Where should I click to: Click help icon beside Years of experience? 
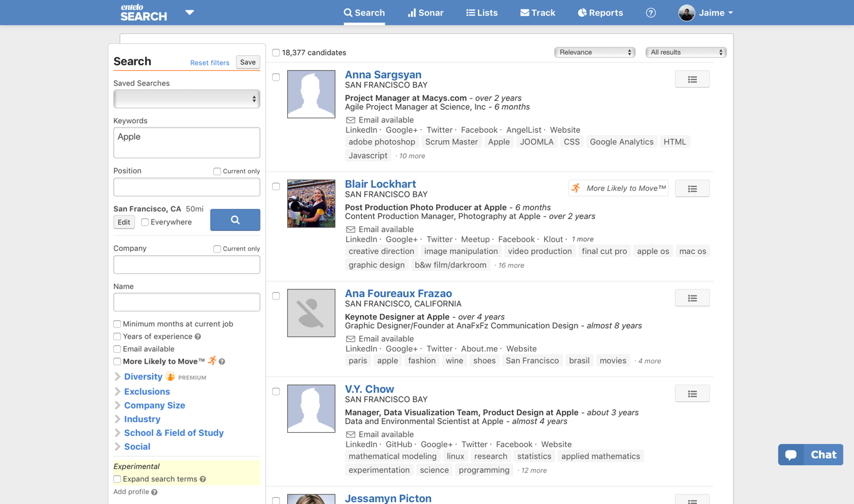tap(198, 337)
